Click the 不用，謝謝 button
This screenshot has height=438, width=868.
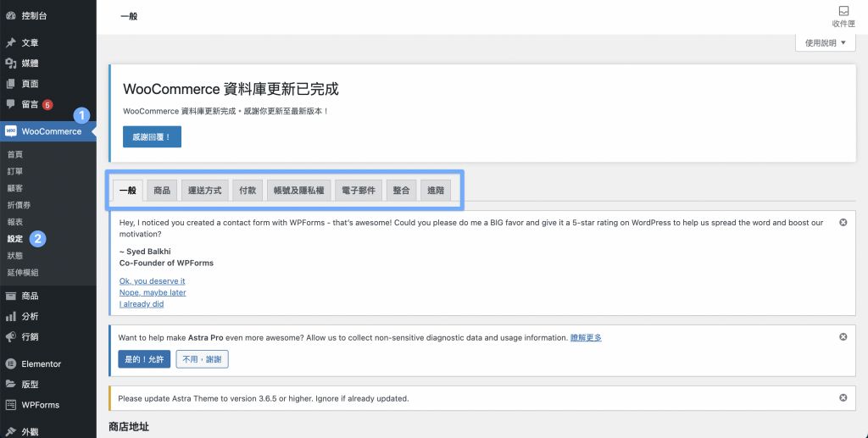coord(202,359)
